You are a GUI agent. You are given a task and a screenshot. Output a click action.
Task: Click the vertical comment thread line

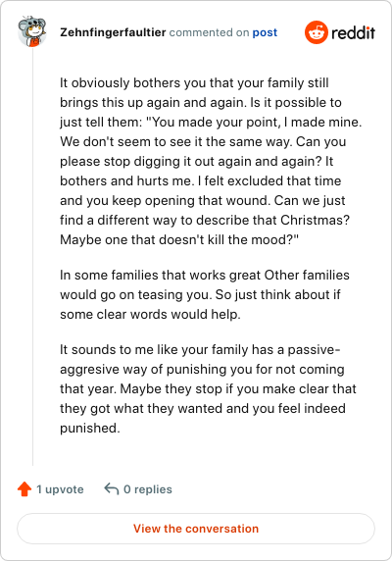[x=32, y=256]
